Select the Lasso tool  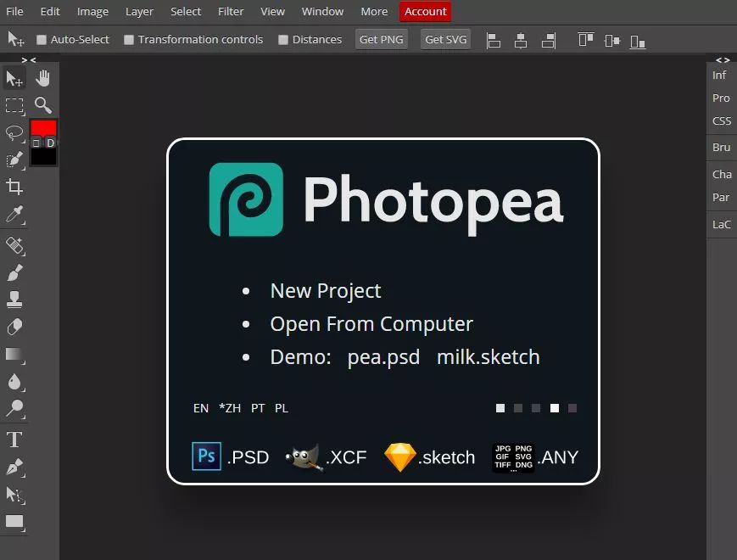[14, 132]
